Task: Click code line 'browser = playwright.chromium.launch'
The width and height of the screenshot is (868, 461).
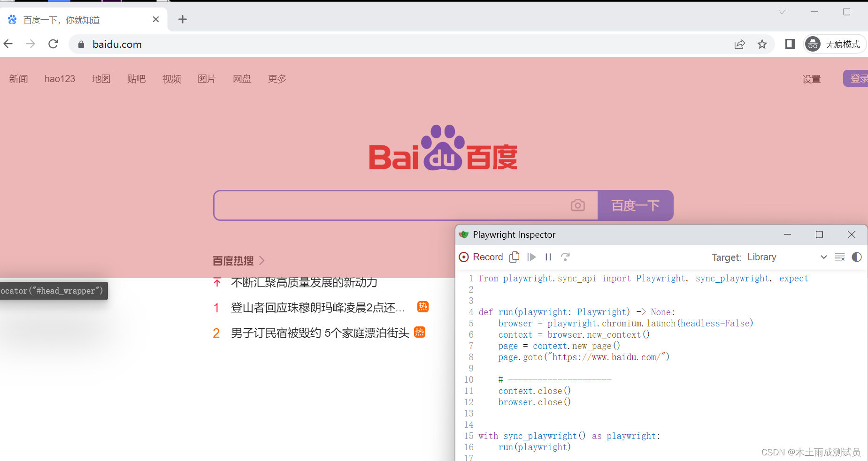Action: pyautogui.click(x=626, y=324)
